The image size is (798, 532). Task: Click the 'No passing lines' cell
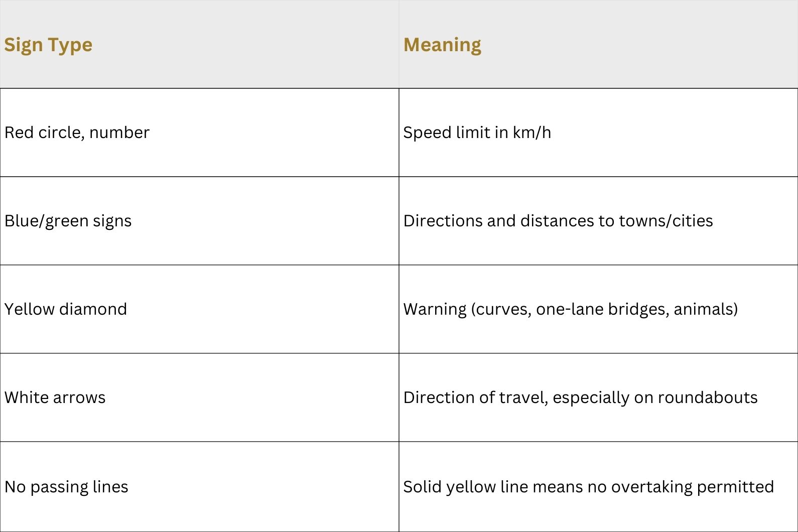(x=199, y=487)
